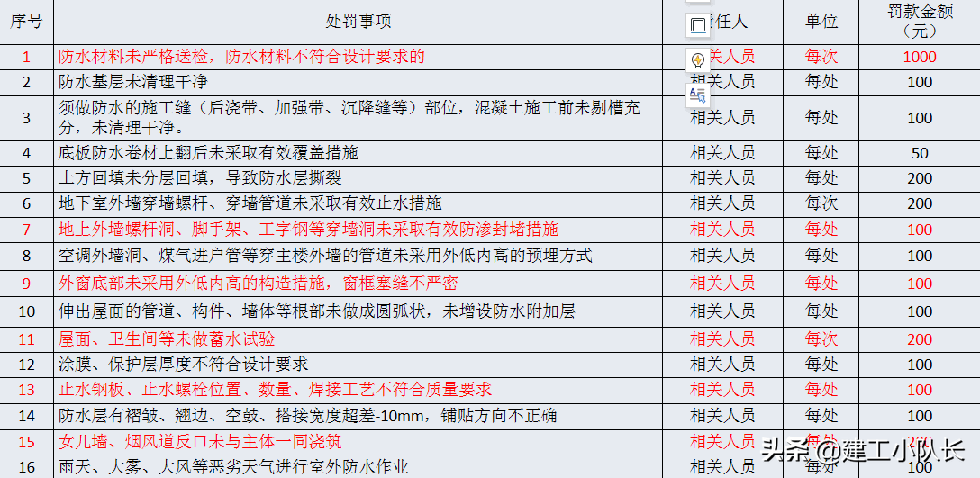Select sequence number 9 cell
The height and width of the screenshot is (478, 980).
point(26,284)
